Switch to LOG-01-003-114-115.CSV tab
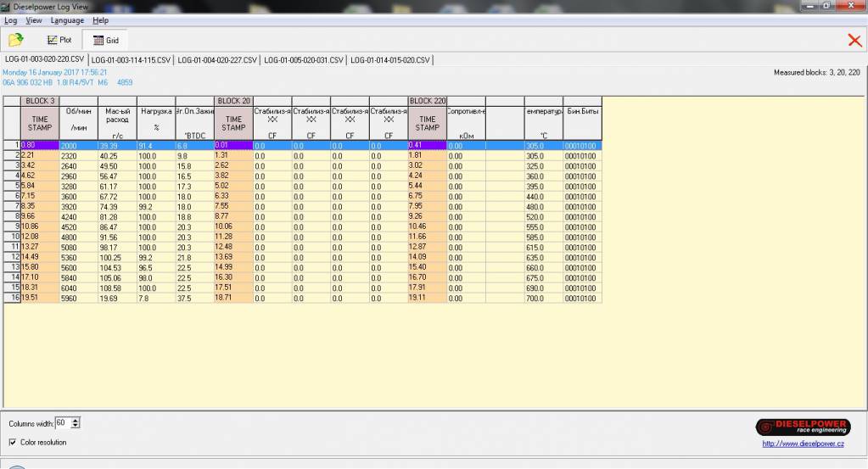Image resolution: width=868 pixels, height=469 pixels. 131,60
